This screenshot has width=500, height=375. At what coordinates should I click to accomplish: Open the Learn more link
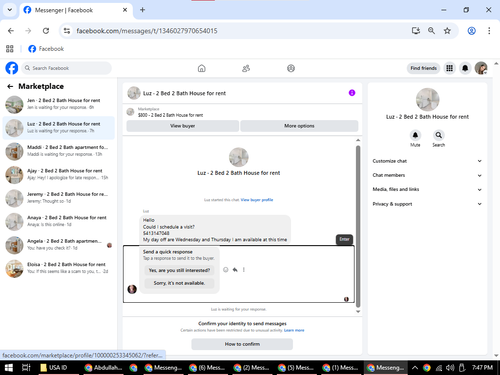(x=294, y=330)
